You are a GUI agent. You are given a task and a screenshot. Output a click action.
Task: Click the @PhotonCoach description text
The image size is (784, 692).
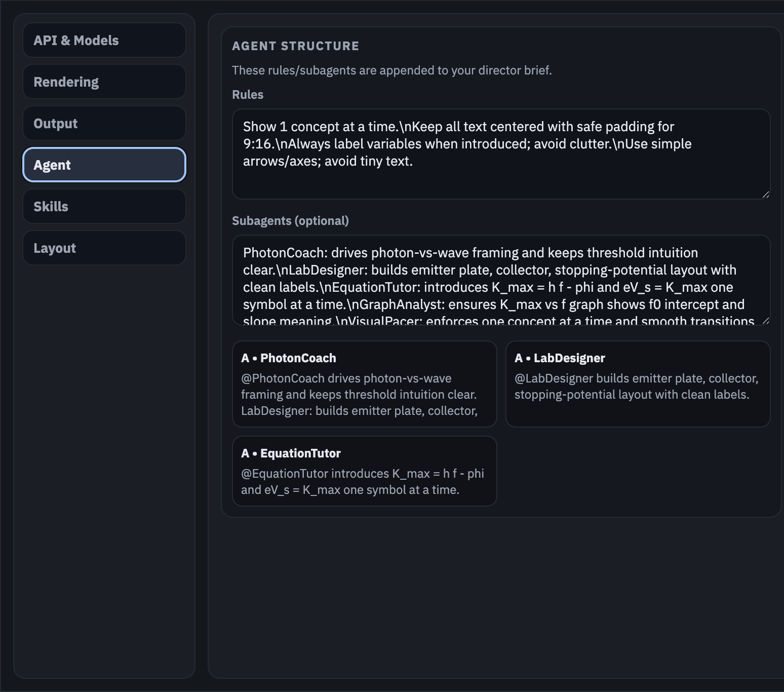pos(359,395)
